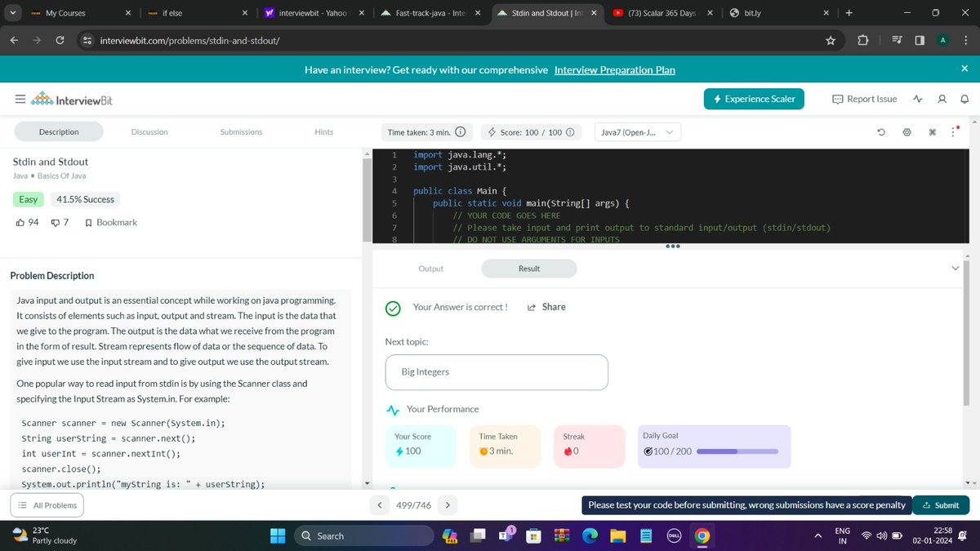Click the InterviewBit logo
980x551 pixels.
tap(71, 100)
